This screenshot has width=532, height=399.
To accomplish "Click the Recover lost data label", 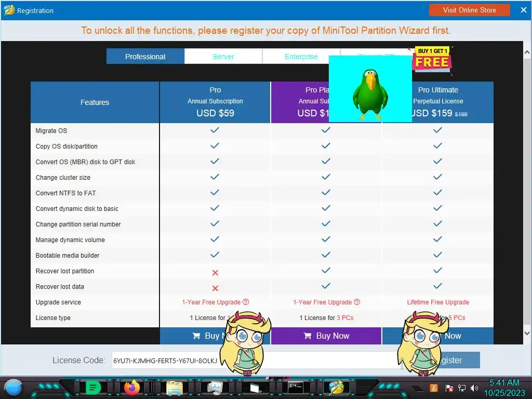I will click(x=60, y=287).
